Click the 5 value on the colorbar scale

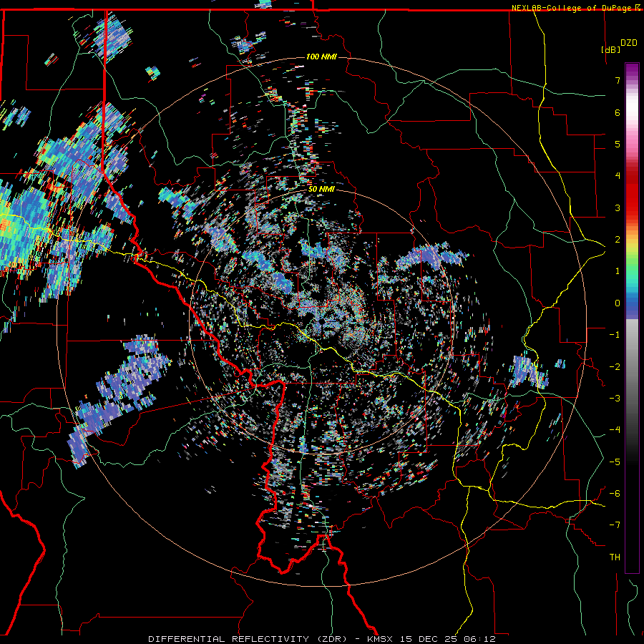pos(618,144)
